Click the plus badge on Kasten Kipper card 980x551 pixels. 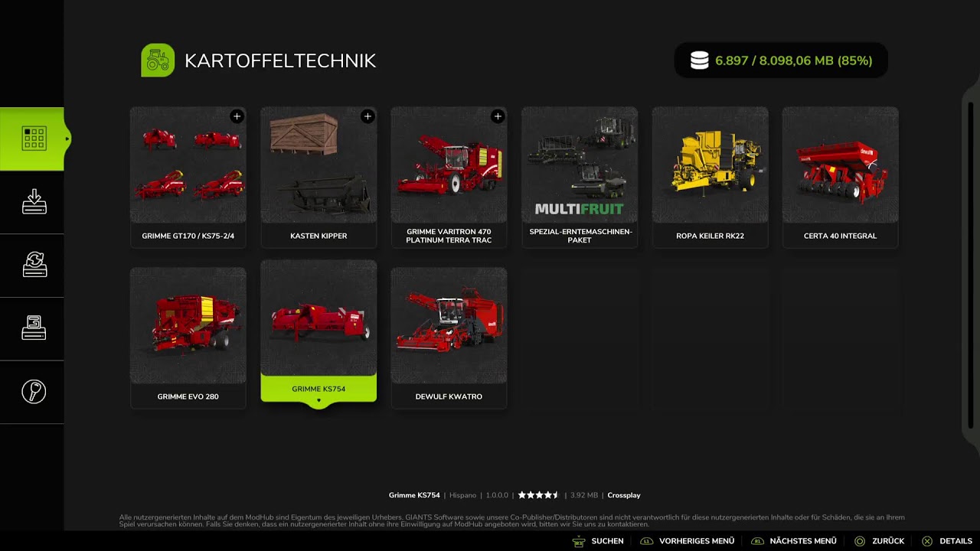coord(367,116)
